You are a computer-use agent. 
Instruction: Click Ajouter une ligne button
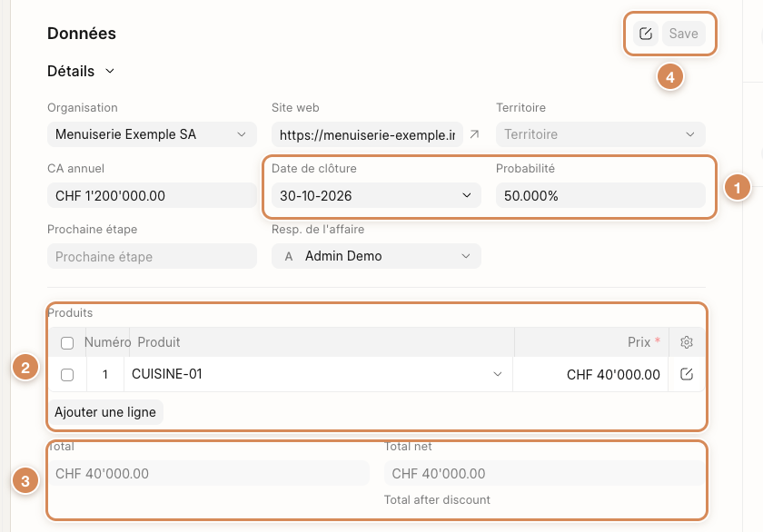pyautogui.click(x=105, y=412)
